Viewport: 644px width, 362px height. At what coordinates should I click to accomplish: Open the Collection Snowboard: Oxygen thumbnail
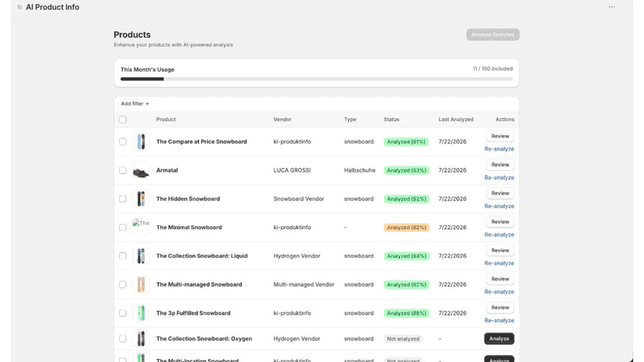point(141,339)
